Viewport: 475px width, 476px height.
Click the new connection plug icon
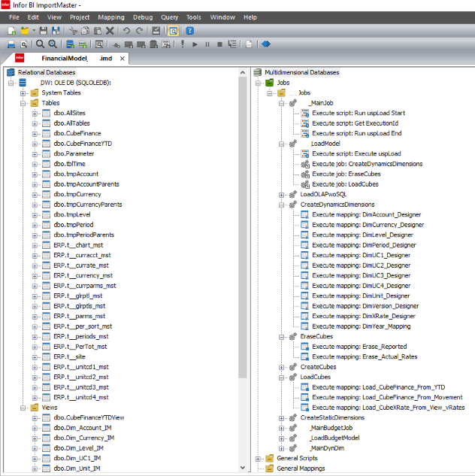click(116, 45)
